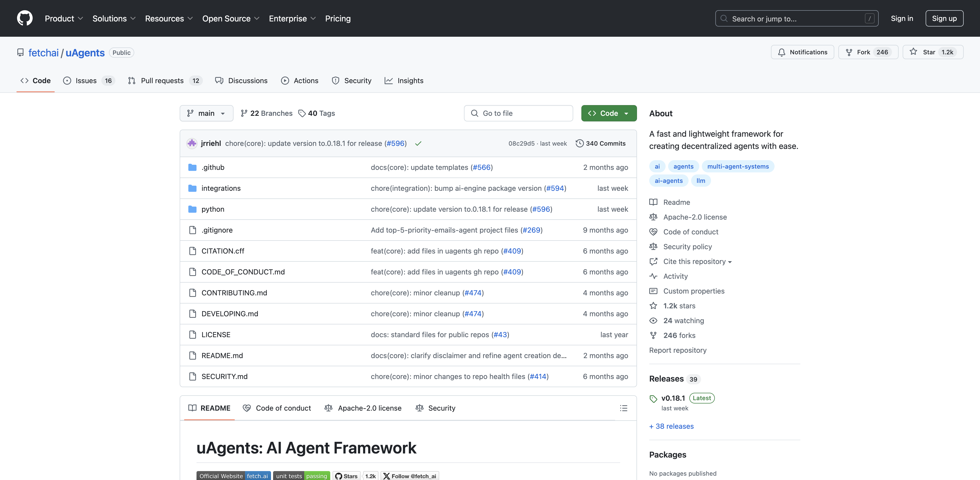Click the green commit status checkmark
The image size is (980, 480).
(418, 143)
